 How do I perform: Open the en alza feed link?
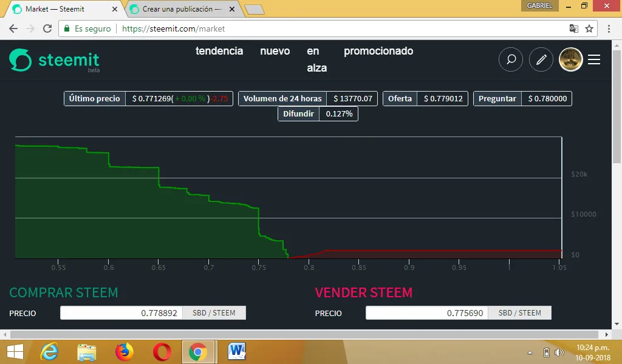click(x=316, y=59)
